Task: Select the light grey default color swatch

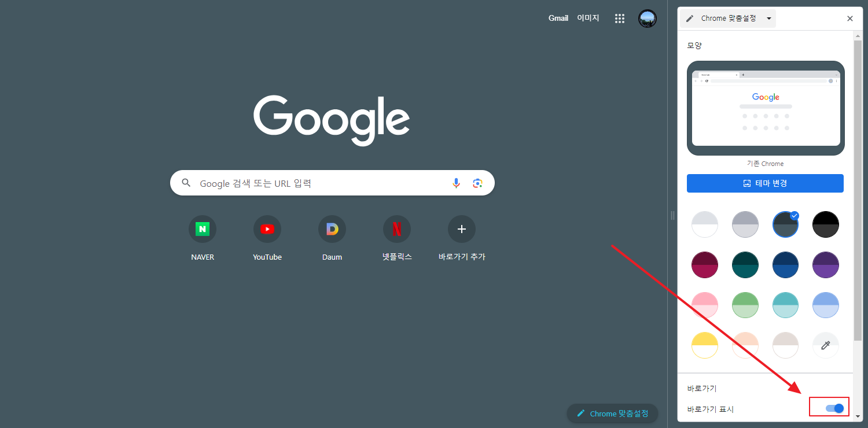Action: click(x=705, y=224)
